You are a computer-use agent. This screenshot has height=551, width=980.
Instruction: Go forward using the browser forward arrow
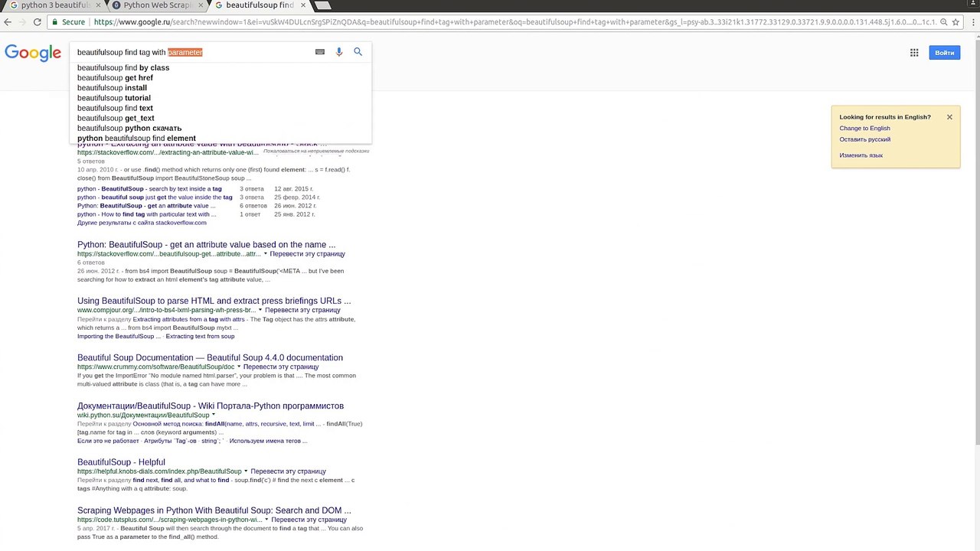tap(23, 22)
